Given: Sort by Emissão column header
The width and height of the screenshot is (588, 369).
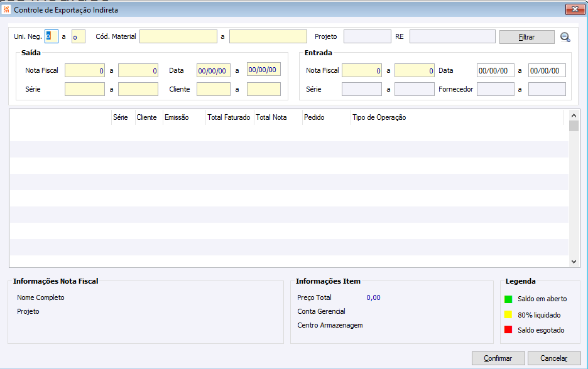Looking at the screenshot, I should coord(184,117).
